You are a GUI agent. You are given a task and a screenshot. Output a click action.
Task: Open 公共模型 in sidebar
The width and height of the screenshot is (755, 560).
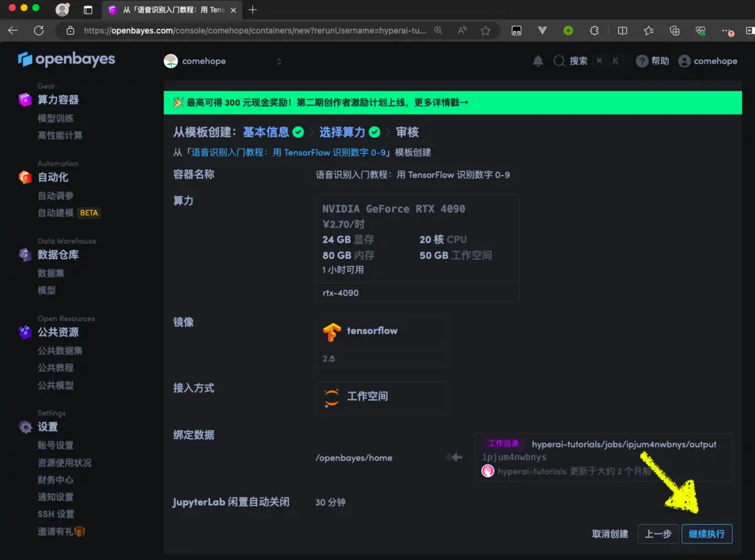click(x=56, y=385)
